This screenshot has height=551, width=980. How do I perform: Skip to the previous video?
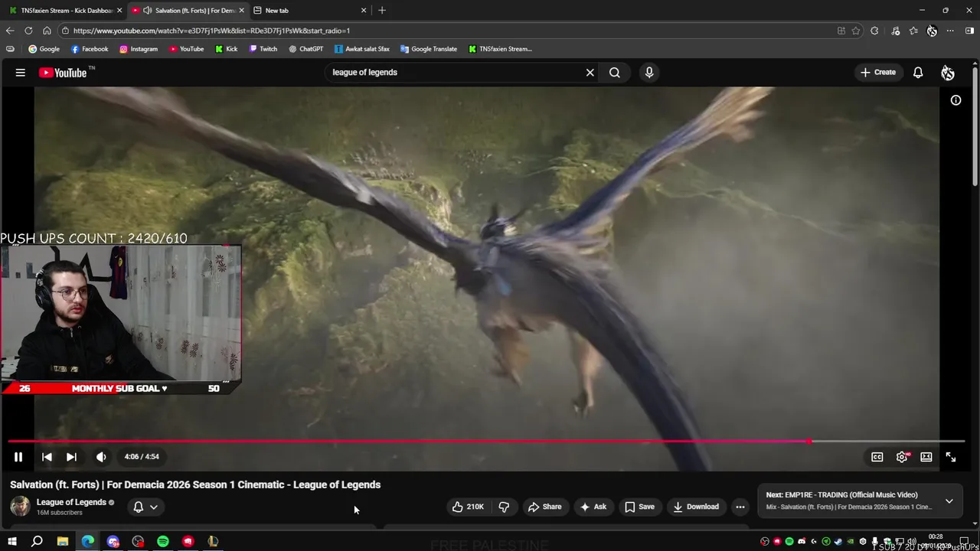click(47, 457)
